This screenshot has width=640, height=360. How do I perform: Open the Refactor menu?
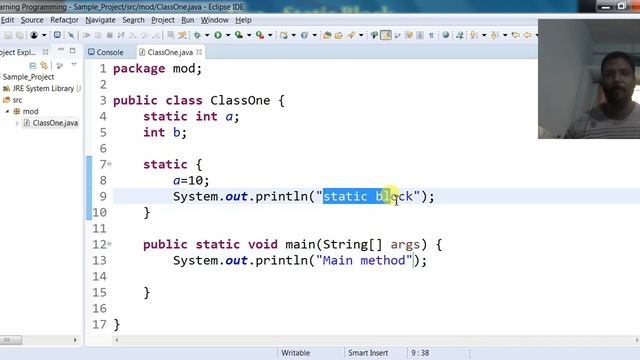64,20
